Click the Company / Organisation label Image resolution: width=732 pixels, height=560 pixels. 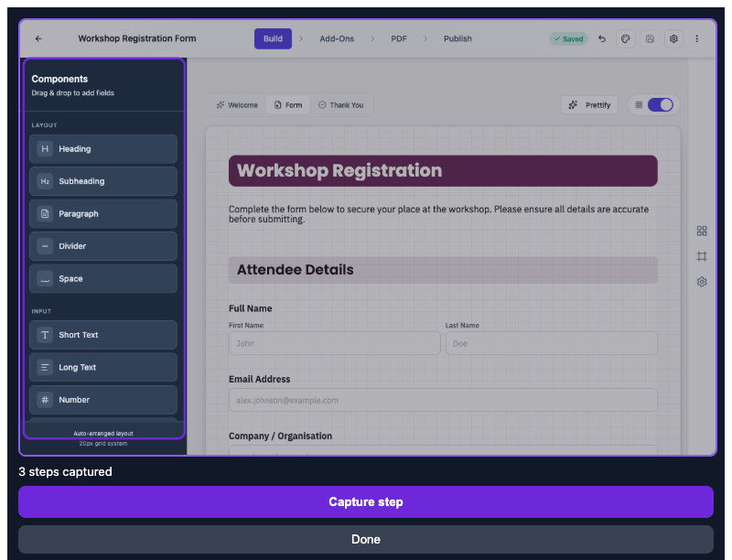point(280,436)
